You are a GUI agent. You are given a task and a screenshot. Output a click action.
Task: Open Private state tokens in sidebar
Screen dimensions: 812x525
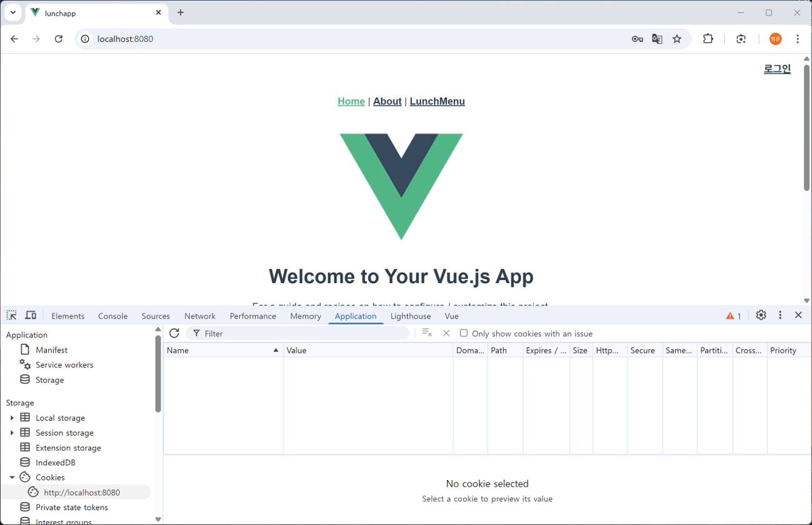click(71, 507)
